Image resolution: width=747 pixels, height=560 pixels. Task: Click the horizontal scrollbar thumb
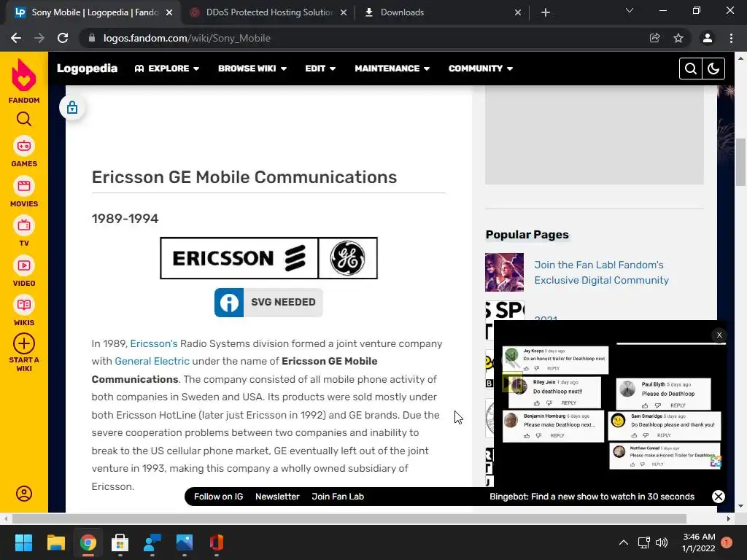pyautogui.click(x=349, y=518)
